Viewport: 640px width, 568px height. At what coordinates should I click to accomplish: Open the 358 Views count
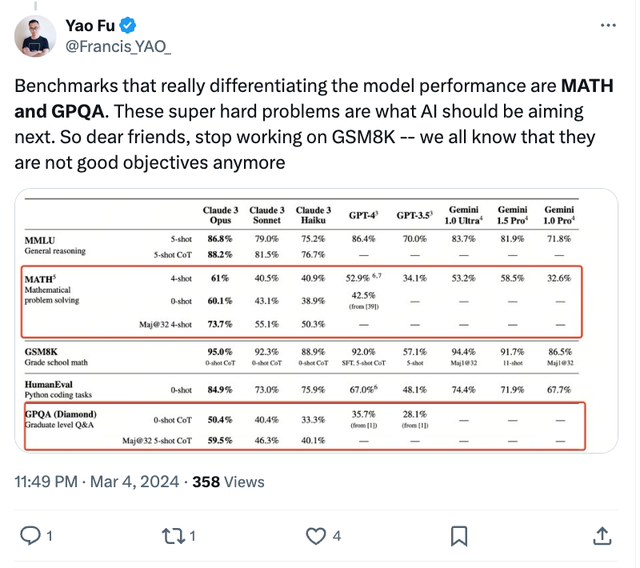click(229, 482)
